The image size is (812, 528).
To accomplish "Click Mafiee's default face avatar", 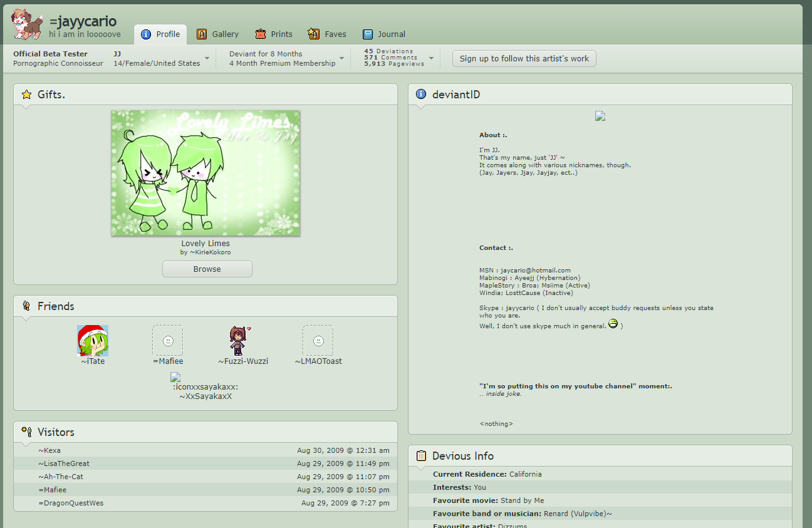I will [x=168, y=341].
